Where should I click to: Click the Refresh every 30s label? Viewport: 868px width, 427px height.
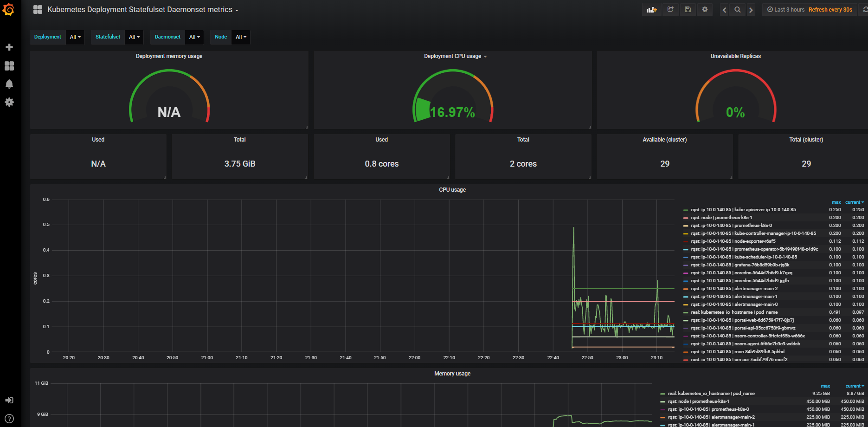pyautogui.click(x=830, y=10)
